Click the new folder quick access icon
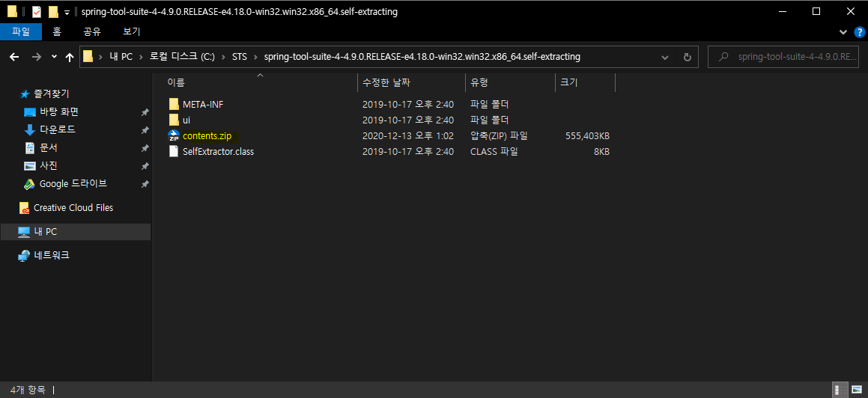Viewport: 868px width, 398px height. pos(53,12)
